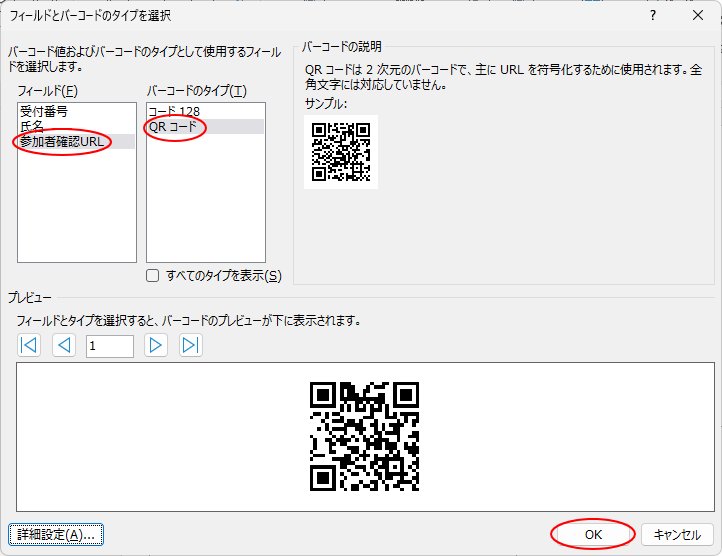
Task: Click the large QR code preview
Action: [364, 436]
